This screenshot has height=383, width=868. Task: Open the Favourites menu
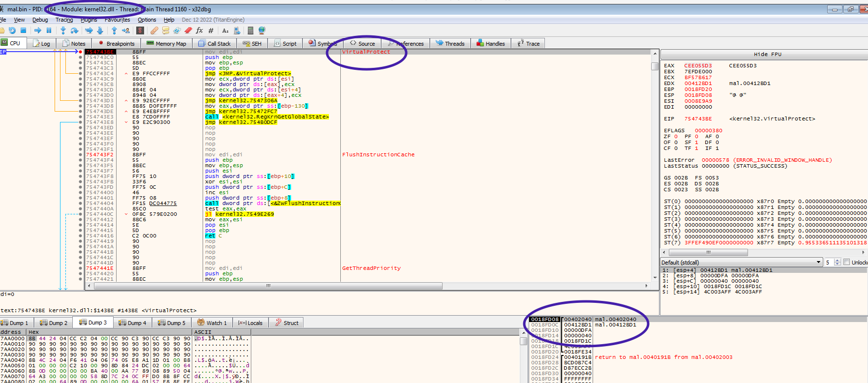pos(117,20)
